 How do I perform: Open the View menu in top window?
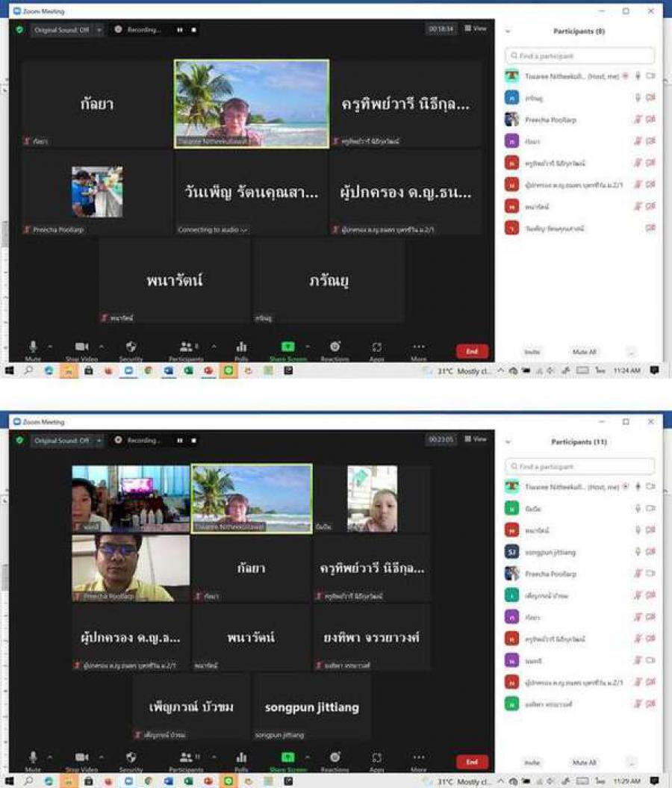(476, 28)
